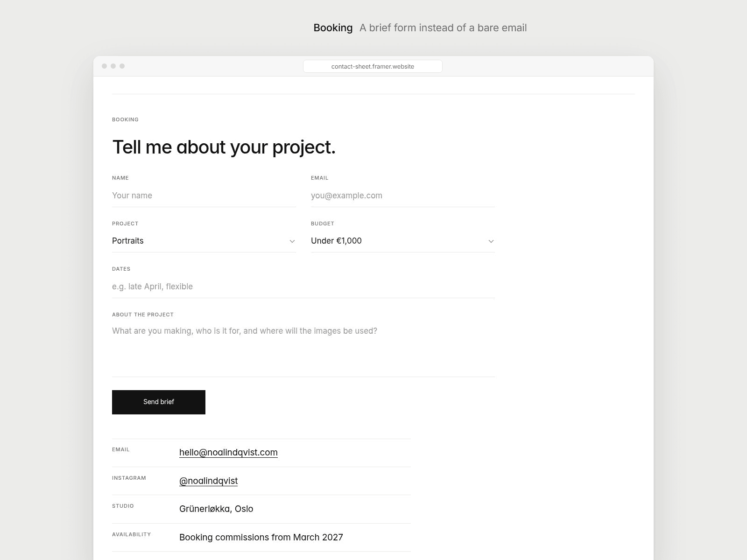Viewport: 747px width, 560px height.
Task: Open the hello@noalindqvist.com email link
Action: 228,453
